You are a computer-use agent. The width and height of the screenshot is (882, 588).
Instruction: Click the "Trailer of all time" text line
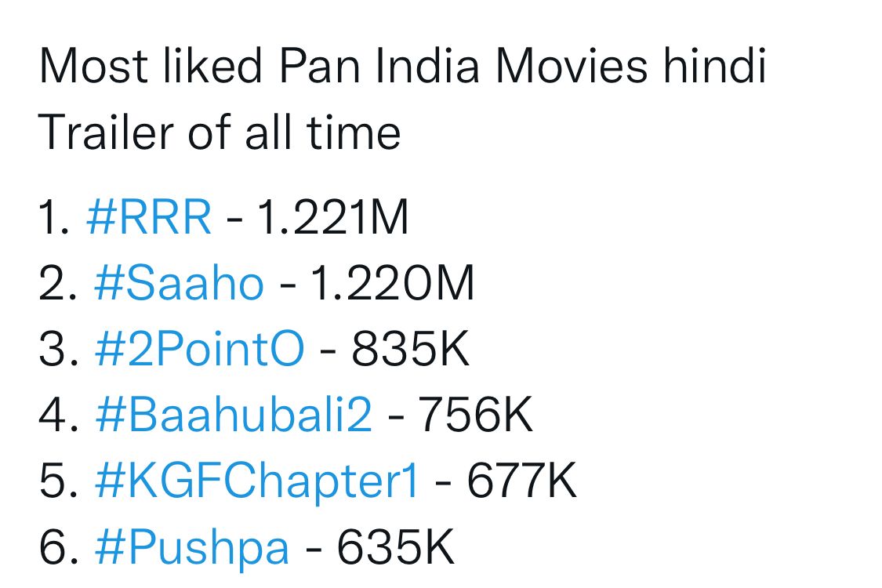coord(220,131)
